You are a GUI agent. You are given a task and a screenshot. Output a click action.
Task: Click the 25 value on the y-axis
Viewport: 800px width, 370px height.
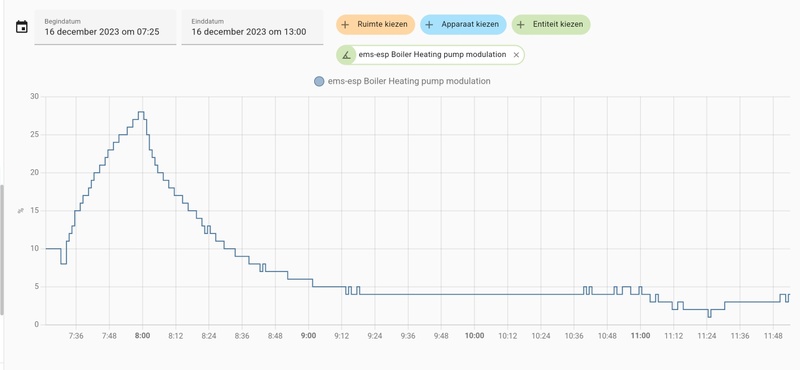35,135
